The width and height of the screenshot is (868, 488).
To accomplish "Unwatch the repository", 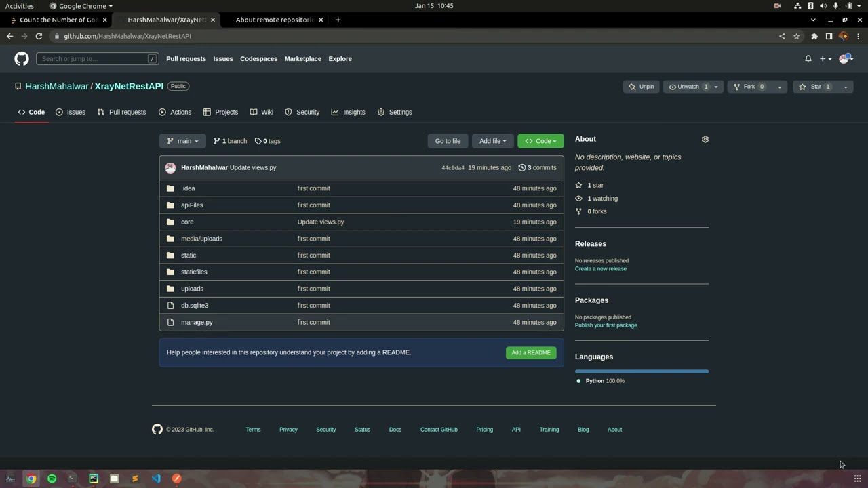I will pos(688,87).
